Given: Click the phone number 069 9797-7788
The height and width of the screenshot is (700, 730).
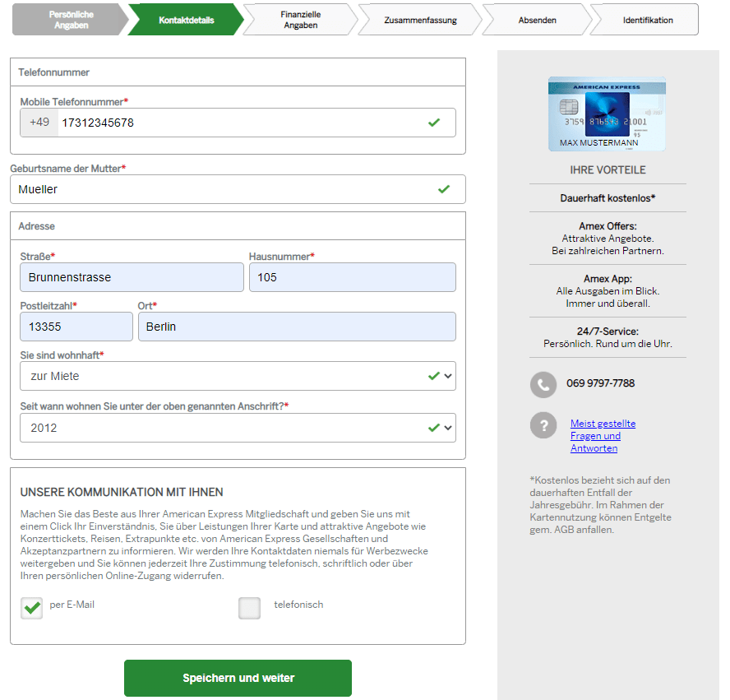Looking at the screenshot, I should pos(600,383).
